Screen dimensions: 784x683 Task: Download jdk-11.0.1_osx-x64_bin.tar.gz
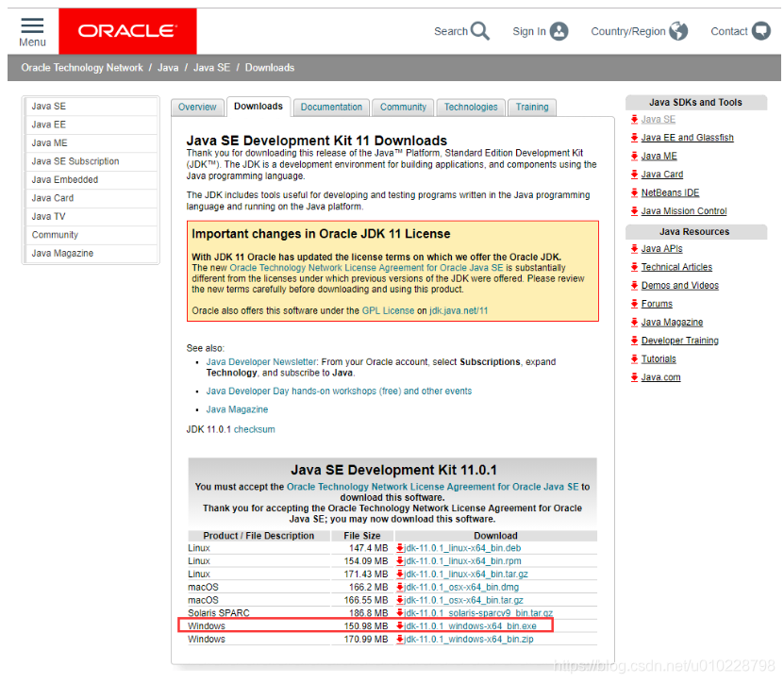463,600
